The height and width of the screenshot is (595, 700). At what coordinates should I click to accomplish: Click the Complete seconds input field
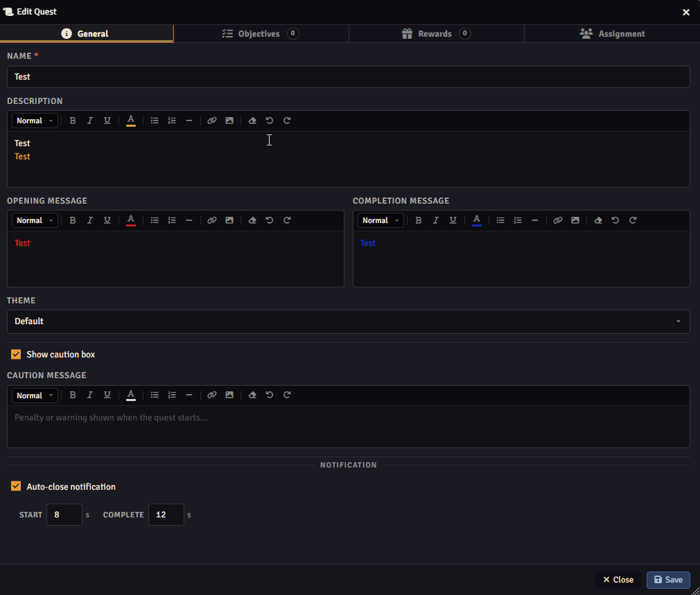(166, 515)
